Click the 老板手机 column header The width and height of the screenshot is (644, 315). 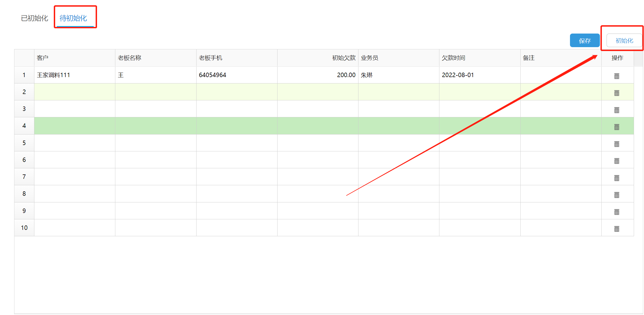237,58
